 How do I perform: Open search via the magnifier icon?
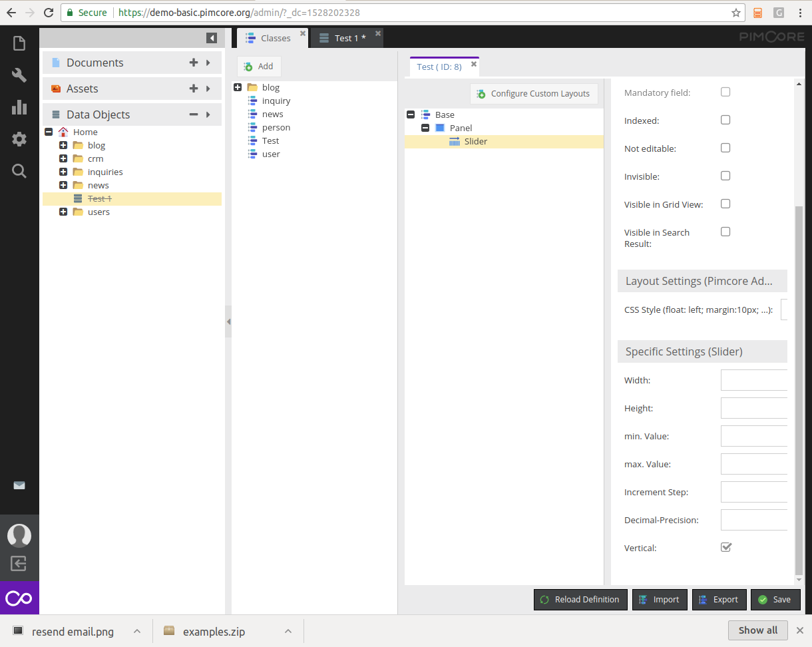[19, 171]
